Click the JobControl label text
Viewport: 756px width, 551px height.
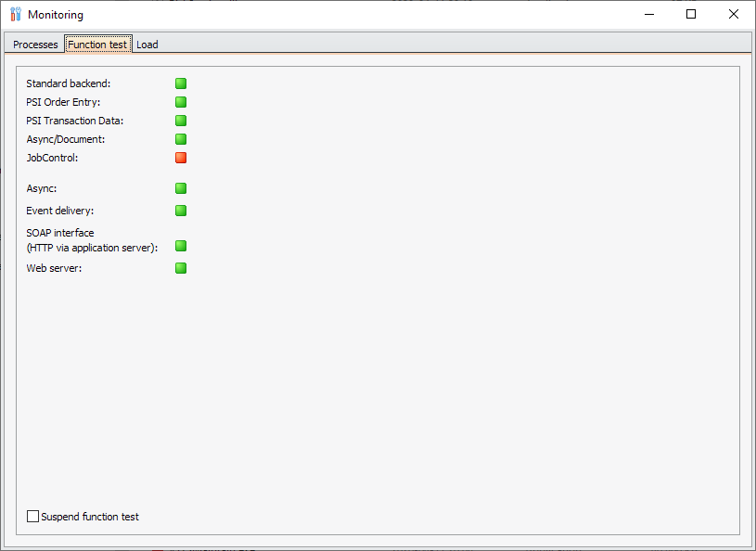pyautogui.click(x=52, y=158)
